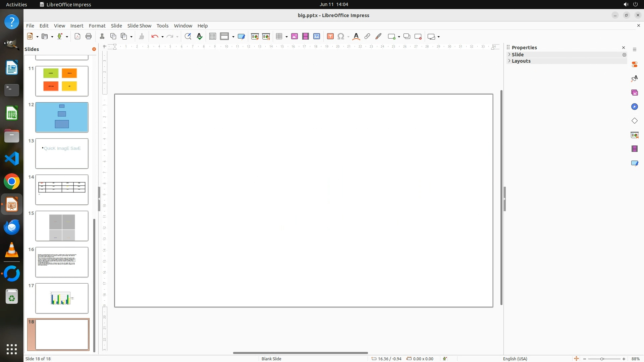Select the slide 12 thumbnail
The width and height of the screenshot is (644, 362).
(x=62, y=117)
